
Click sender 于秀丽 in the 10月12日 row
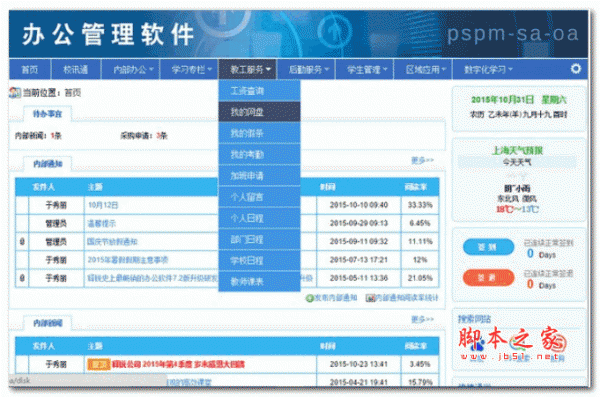tap(56, 205)
